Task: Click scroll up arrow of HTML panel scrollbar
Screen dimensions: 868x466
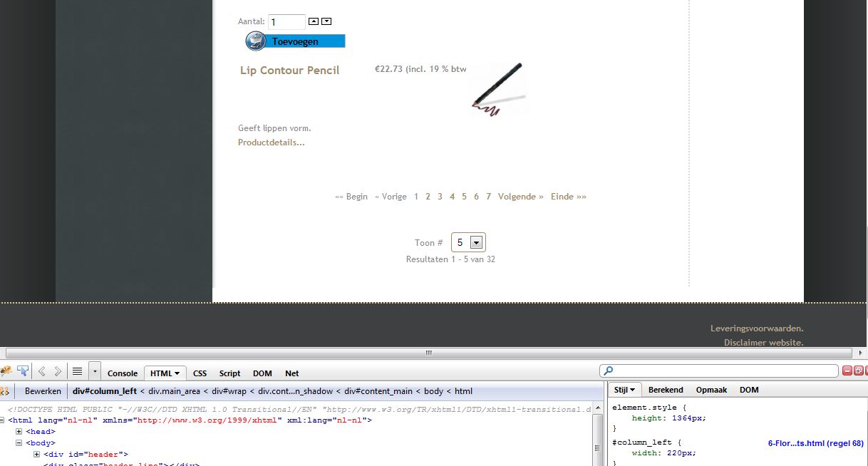Action: (598, 408)
